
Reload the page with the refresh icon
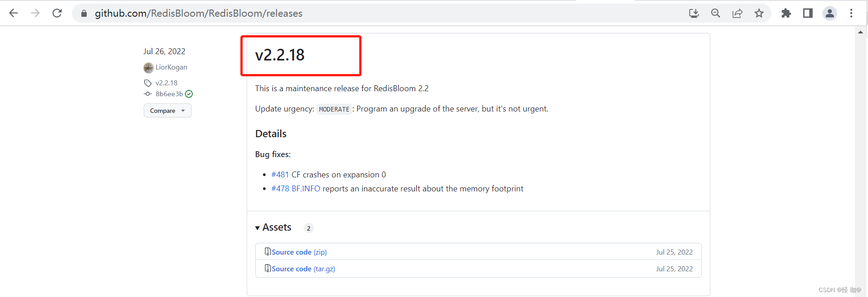coord(57,13)
